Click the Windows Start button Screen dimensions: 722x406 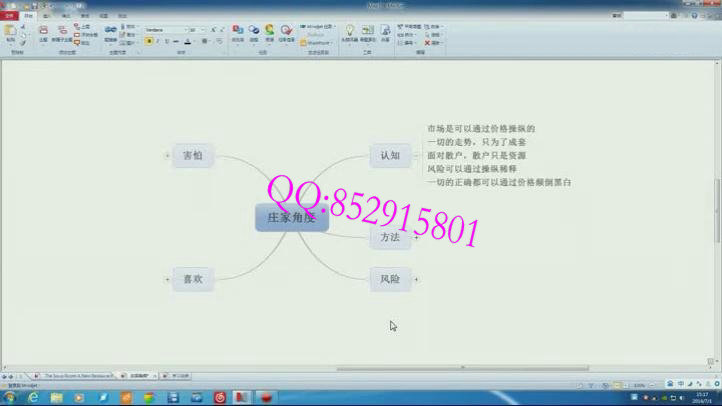coord(11,397)
